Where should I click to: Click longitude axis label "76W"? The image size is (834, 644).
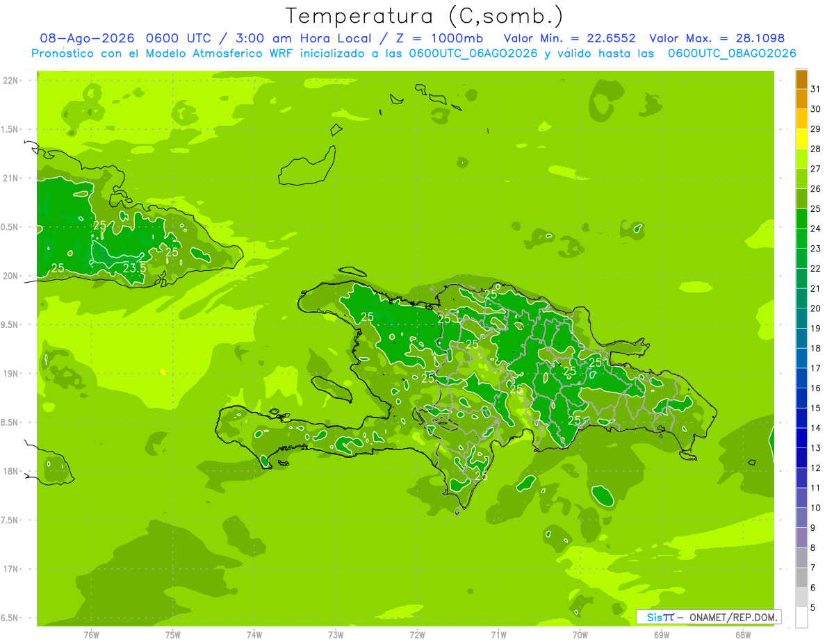tap(91, 635)
